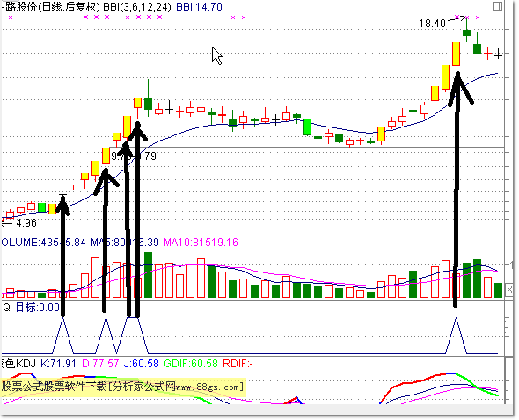Click the GDIF:60.58 readout
This screenshot has width=519, height=420.
click(191, 364)
